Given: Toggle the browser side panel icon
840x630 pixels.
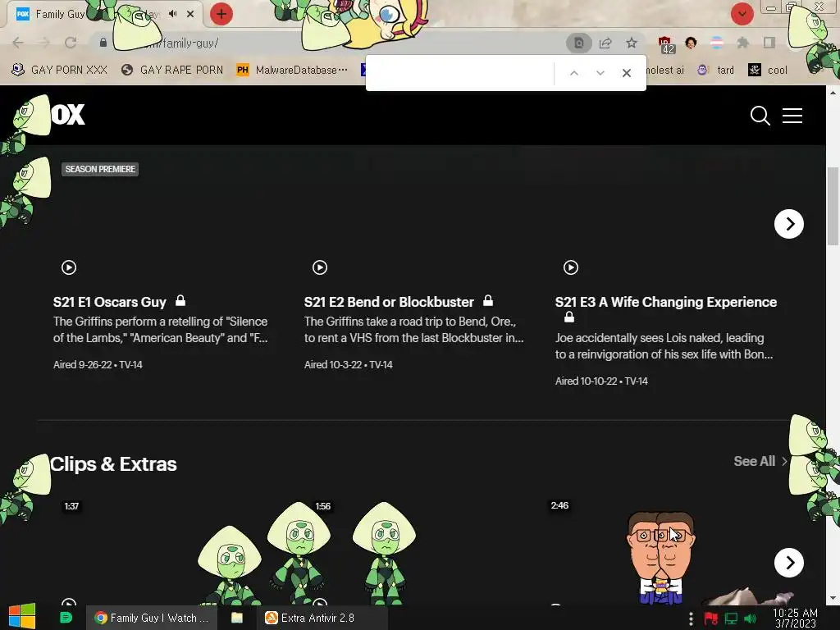Looking at the screenshot, I should (769, 43).
